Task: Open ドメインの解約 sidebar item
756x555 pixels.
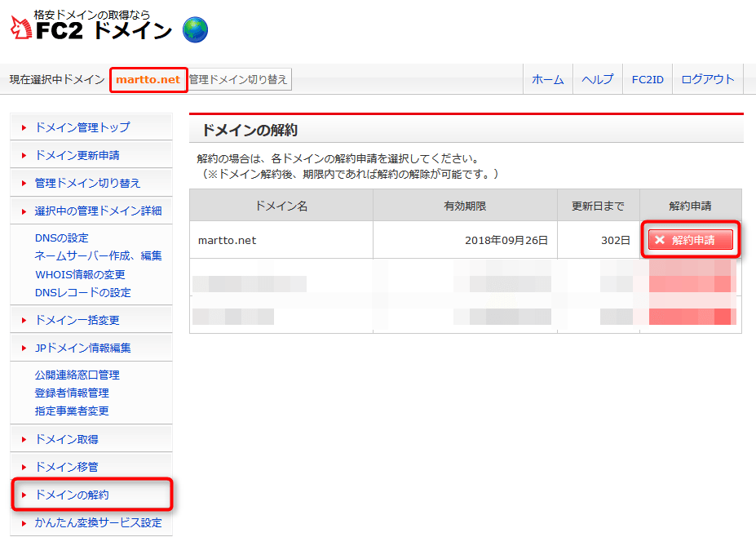Action: tap(72, 495)
